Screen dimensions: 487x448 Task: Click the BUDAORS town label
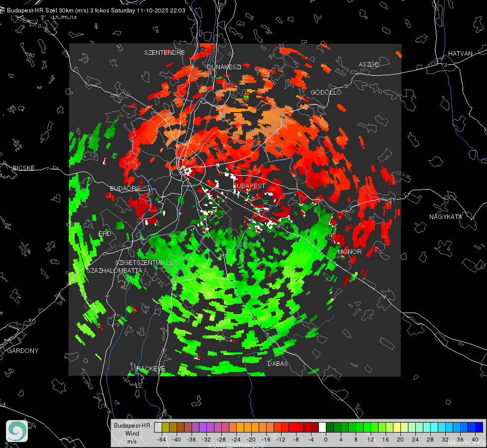[125, 188]
